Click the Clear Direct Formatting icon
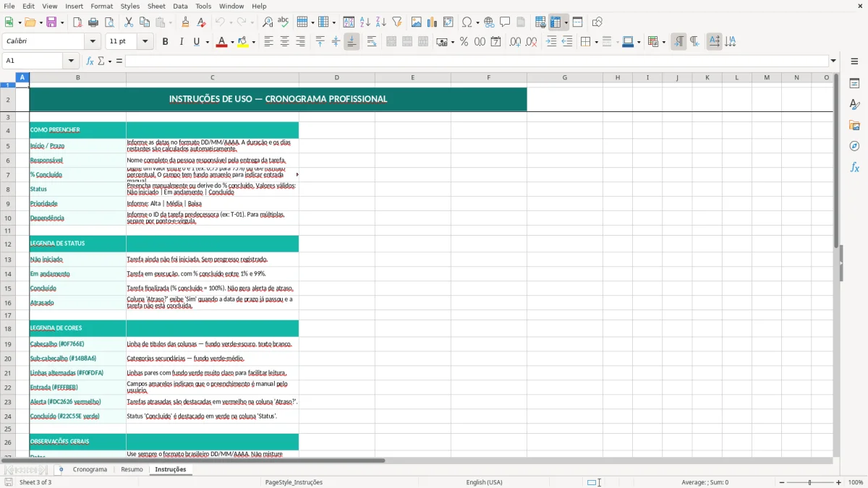Screen dimensions: 868x488 pos(201,22)
